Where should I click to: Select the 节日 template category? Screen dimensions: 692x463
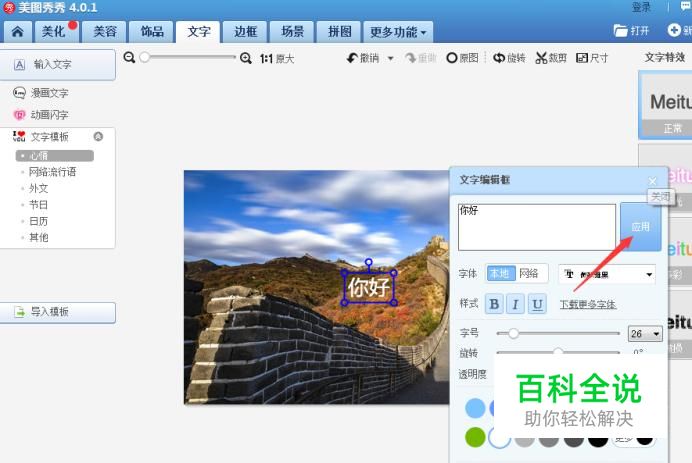pyautogui.click(x=38, y=205)
